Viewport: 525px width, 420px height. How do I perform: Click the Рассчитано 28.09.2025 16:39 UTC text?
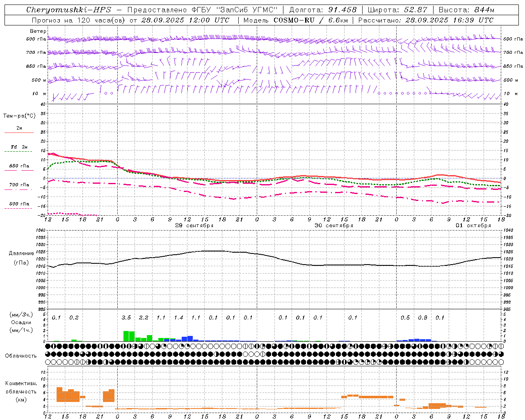point(426,20)
